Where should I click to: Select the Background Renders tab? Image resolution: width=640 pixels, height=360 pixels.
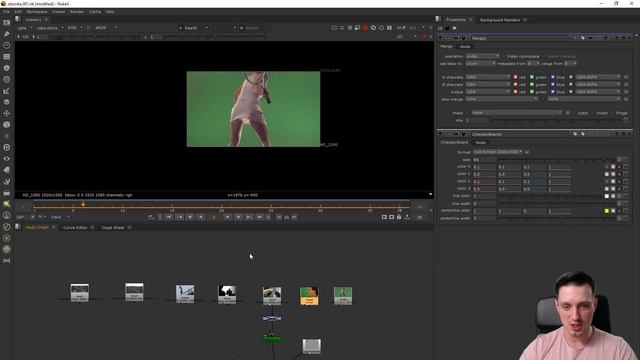[500, 20]
